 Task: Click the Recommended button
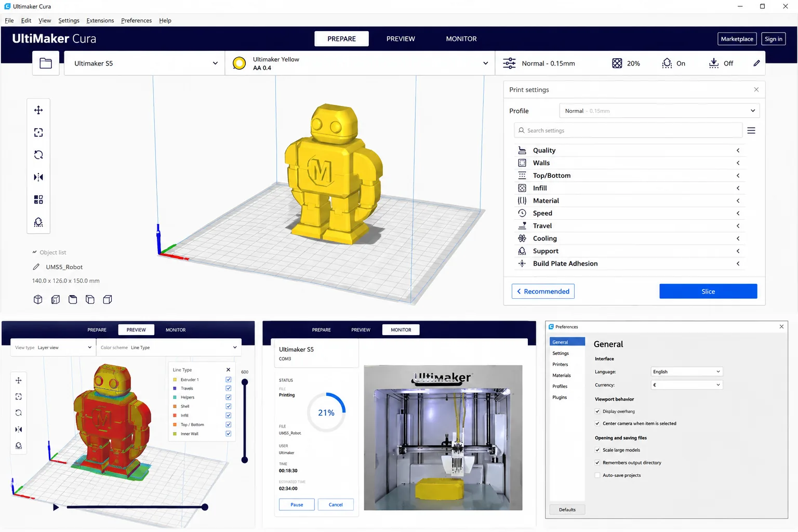pyautogui.click(x=543, y=291)
